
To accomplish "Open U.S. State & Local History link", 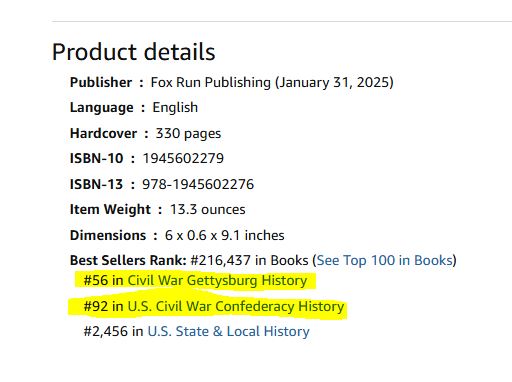I will (229, 332).
